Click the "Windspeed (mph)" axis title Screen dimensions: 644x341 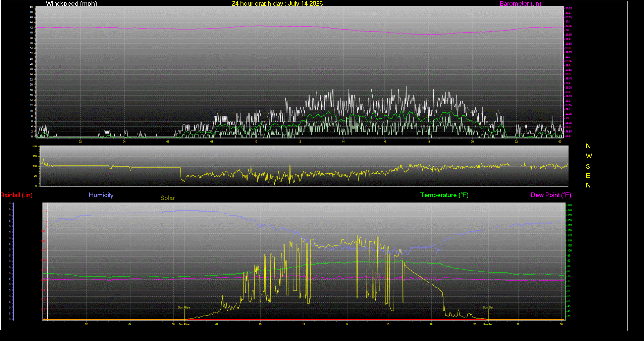point(71,3)
